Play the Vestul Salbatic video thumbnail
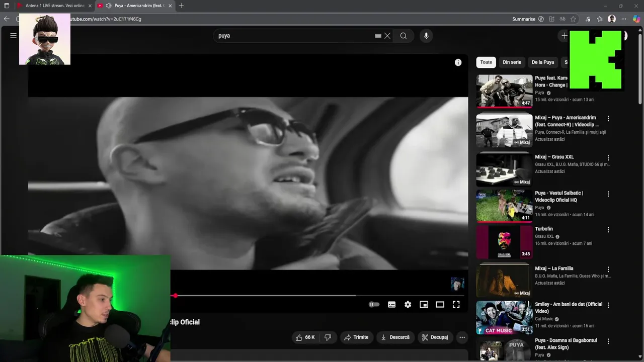 click(504, 206)
